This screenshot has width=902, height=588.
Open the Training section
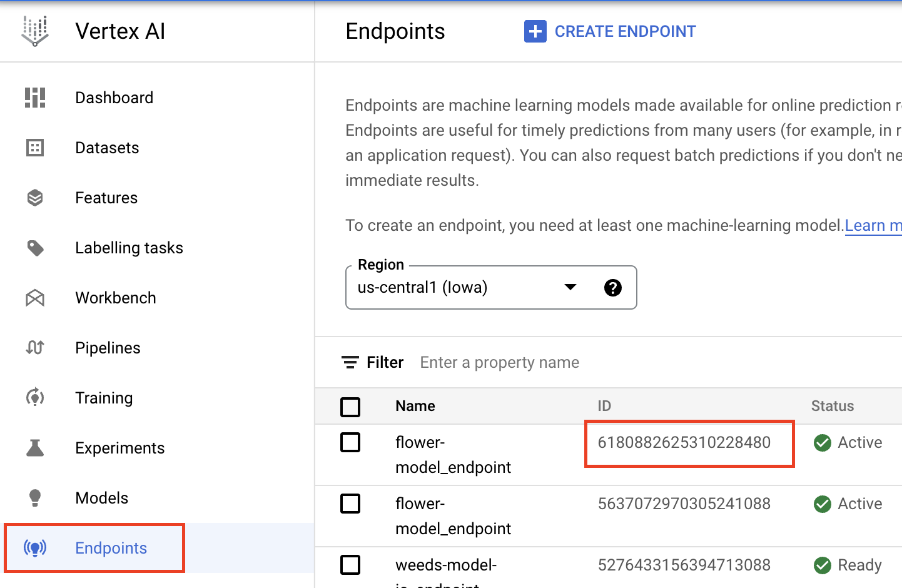click(104, 398)
